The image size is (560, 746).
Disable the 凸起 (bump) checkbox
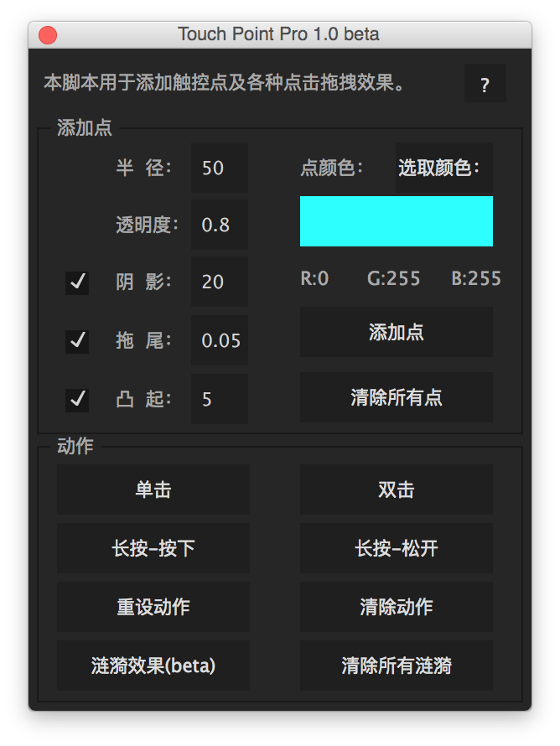[x=76, y=400]
